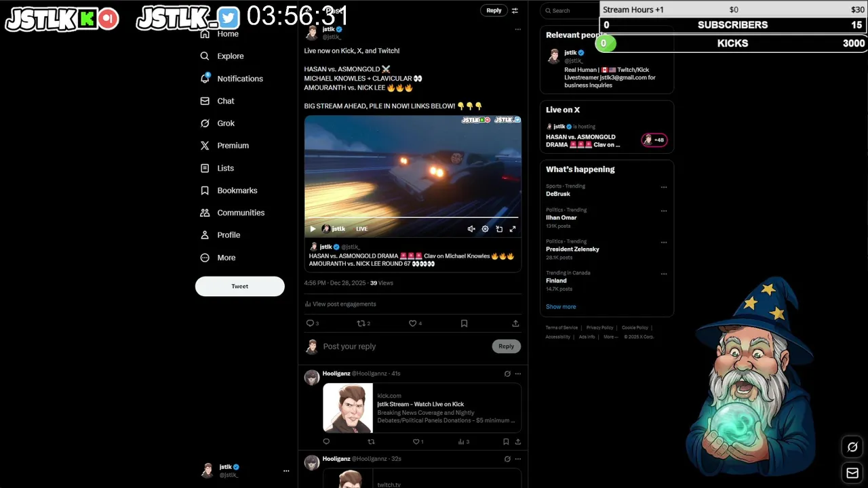Click the 4:56 PM Dec 28, 2025 timestamp

(x=335, y=283)
